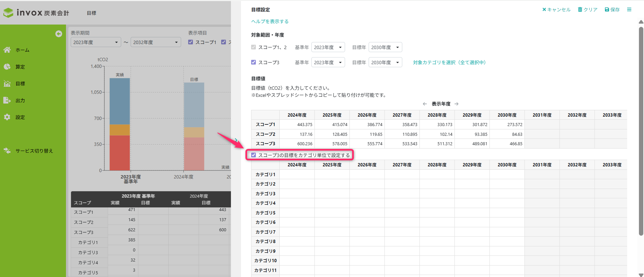644x277 pixels.
Task: Expand スコープ3 目標年 2030年度 dropdown
Action: 385,63
